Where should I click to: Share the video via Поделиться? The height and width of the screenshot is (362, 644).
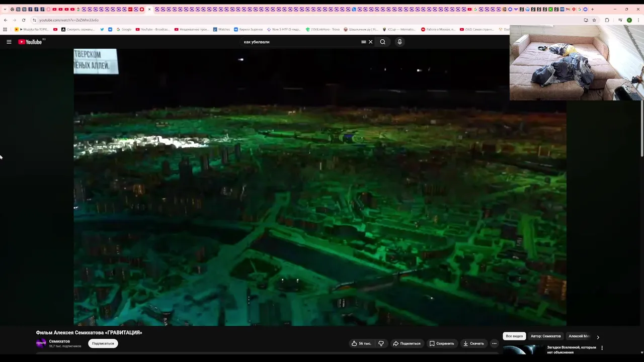pyautogui.click(x=407, y=343)
